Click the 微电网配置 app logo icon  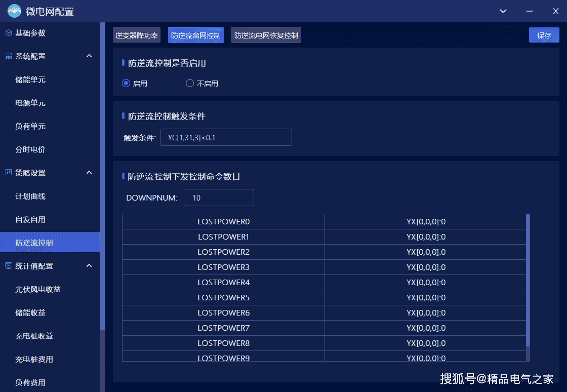tap(14, 11)
